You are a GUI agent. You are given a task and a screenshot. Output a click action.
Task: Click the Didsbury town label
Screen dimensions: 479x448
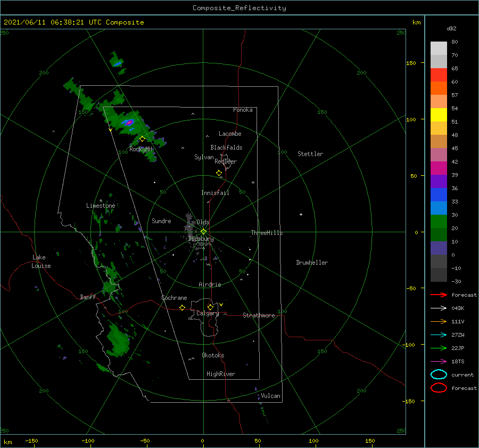point(201,239)
